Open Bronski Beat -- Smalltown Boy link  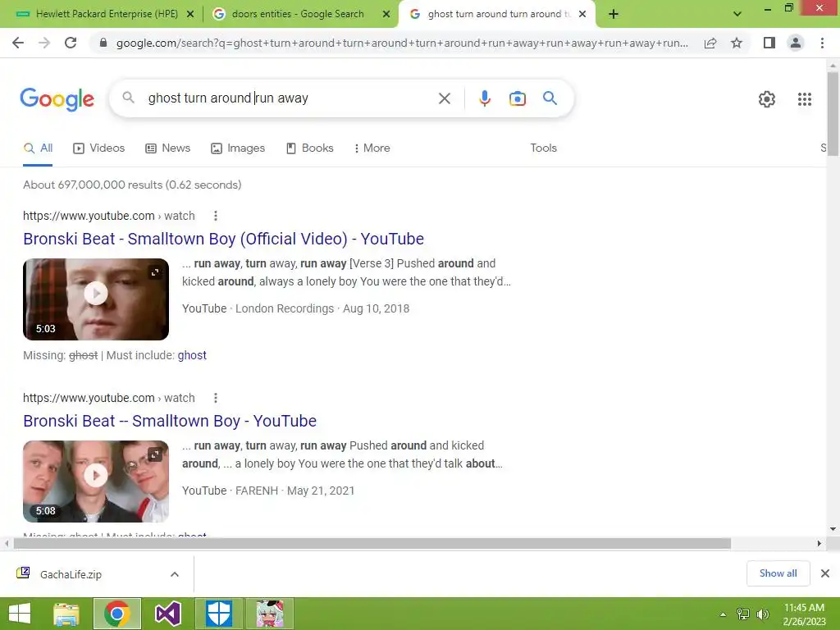[x=170, y=421]
